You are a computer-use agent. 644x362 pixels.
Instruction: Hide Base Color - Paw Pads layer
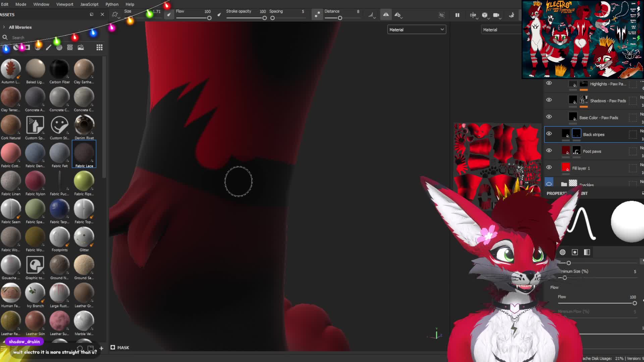point(549,117)
